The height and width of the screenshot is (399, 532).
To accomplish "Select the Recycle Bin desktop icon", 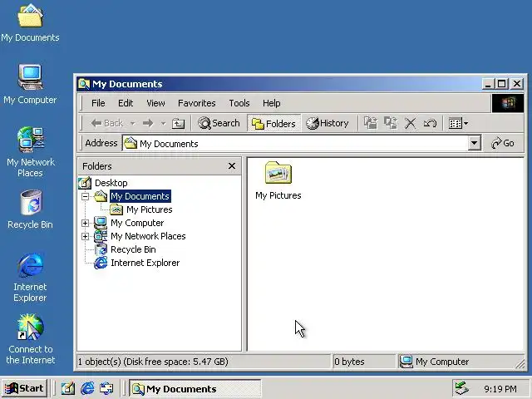I will [30, 209].
